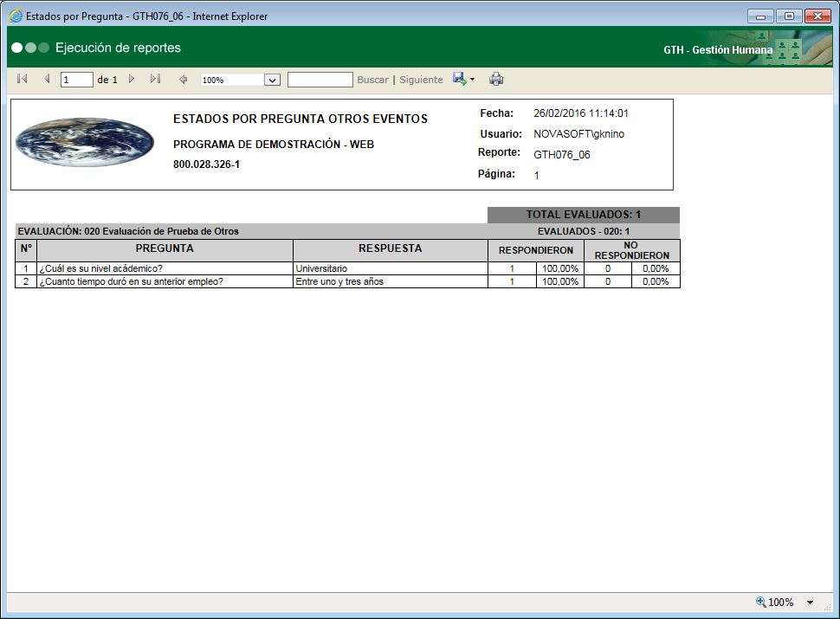Click the current page number field
The image size is (840, 619).
[x=76, y=80]
